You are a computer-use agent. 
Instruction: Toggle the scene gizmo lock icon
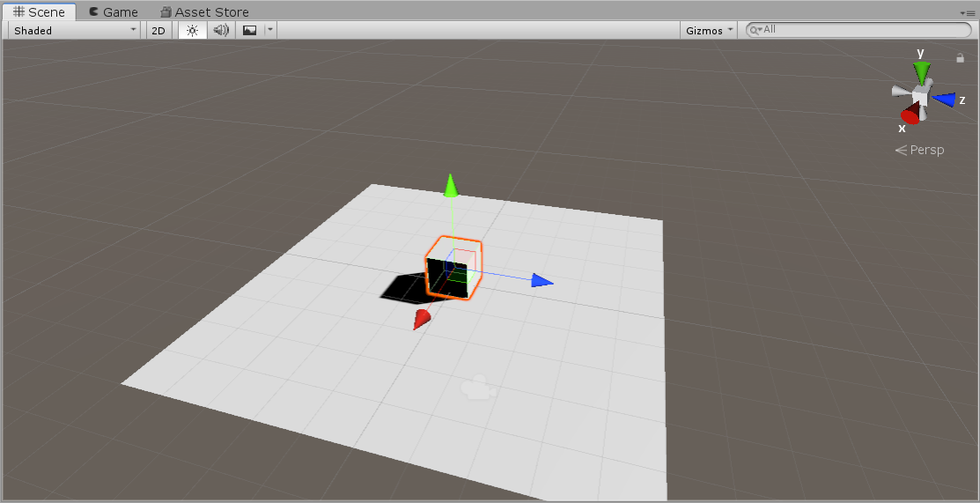pyautogui.click(x=960, y=58)
